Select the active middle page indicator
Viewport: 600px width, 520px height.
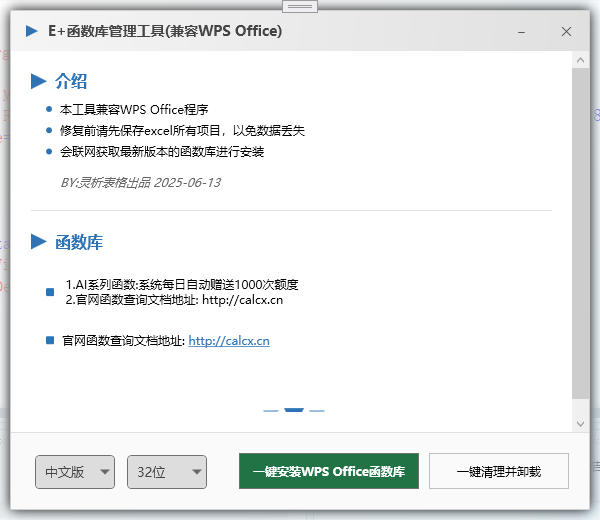click(x=294, y=410)
